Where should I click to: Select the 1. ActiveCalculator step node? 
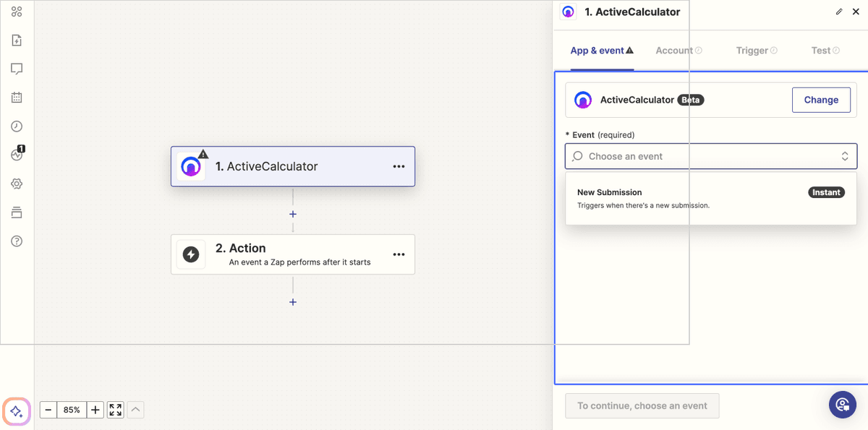293,166
